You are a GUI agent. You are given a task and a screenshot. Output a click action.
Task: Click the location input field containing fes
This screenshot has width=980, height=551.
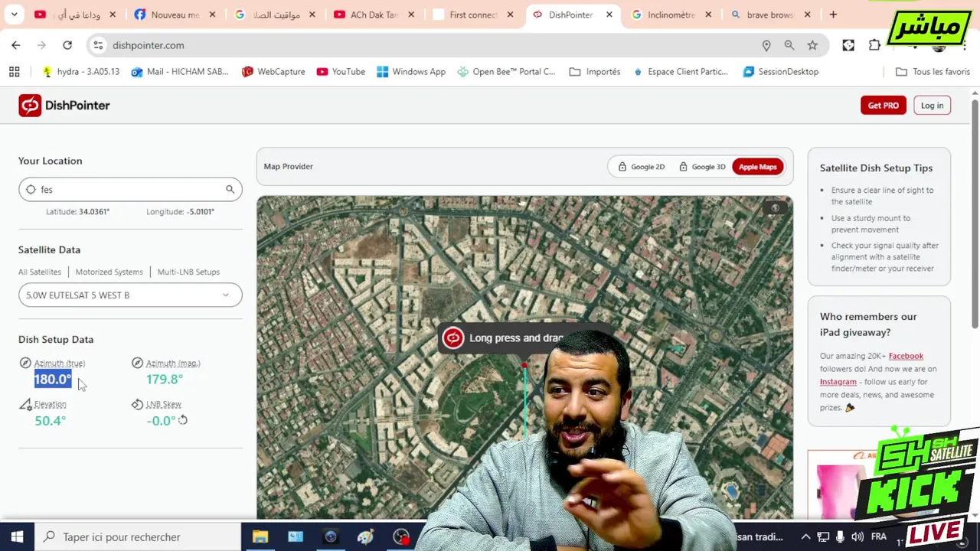click(130, 189)
